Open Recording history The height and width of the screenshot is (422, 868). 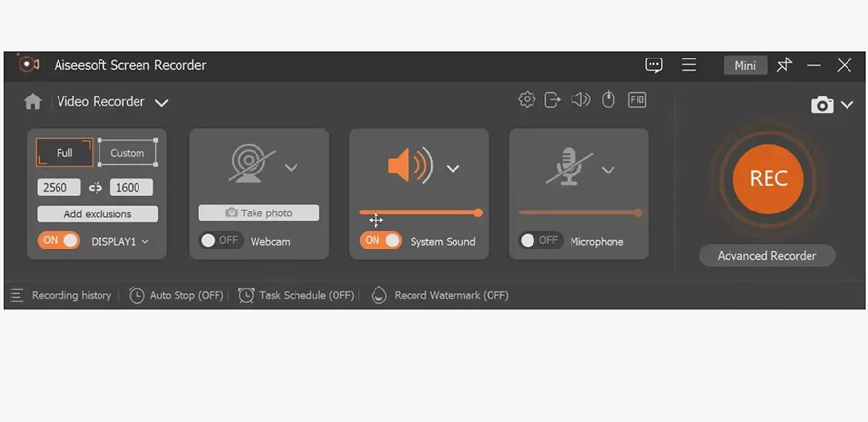pyautogui.click(x=71, y=296)
